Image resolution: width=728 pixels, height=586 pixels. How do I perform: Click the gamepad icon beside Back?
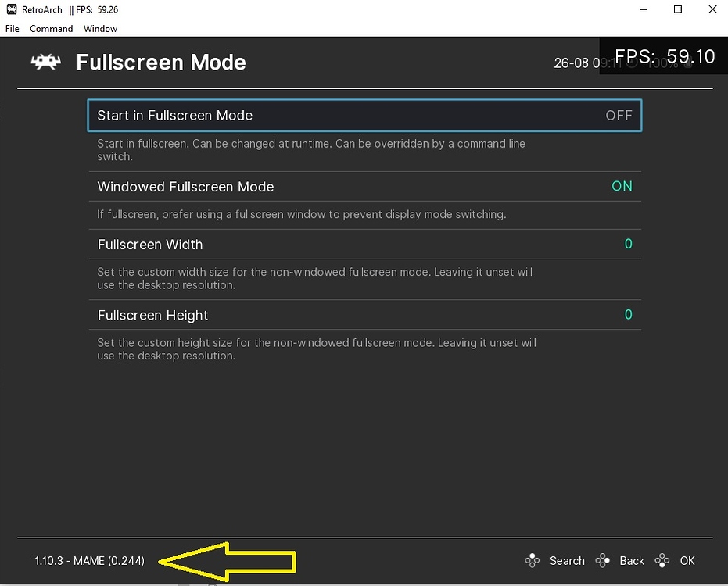602,560
